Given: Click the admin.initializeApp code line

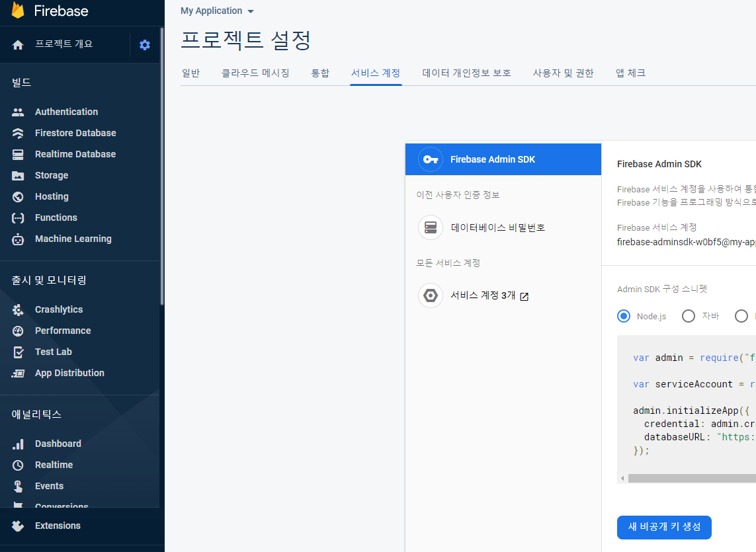Looking at the screenshot, I should 691,411.
